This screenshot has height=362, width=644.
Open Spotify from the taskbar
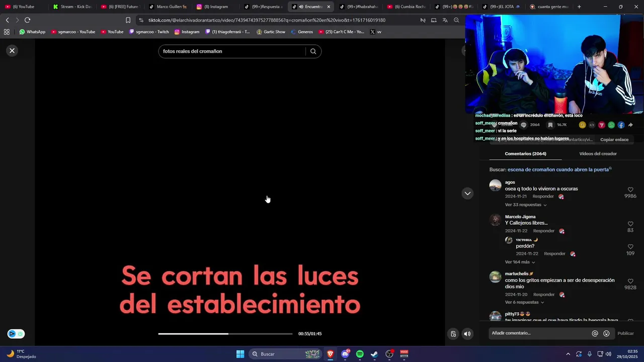coord(360,354)
